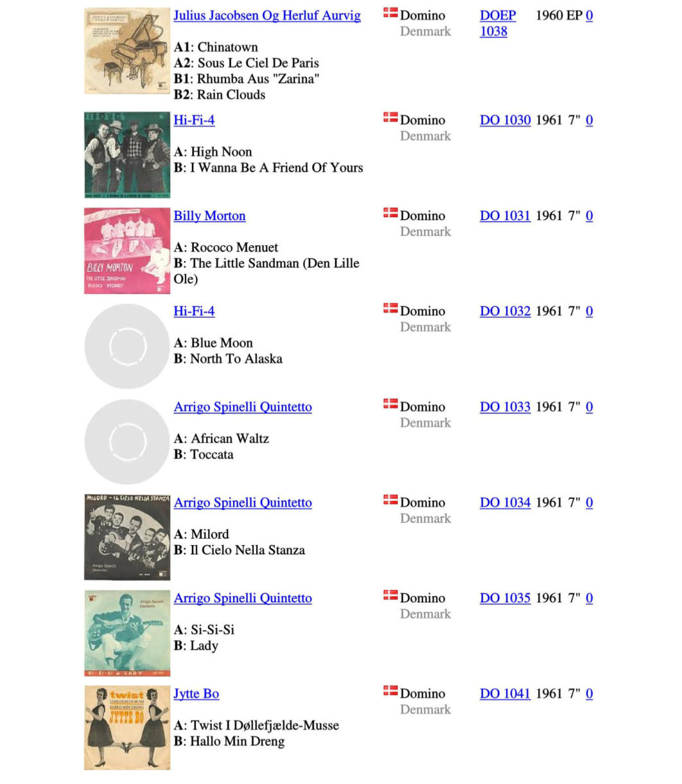Click the Si-Si-Si Lady cover thumbnail
This screenshot has height=784, width=682.
coord(127,633)
